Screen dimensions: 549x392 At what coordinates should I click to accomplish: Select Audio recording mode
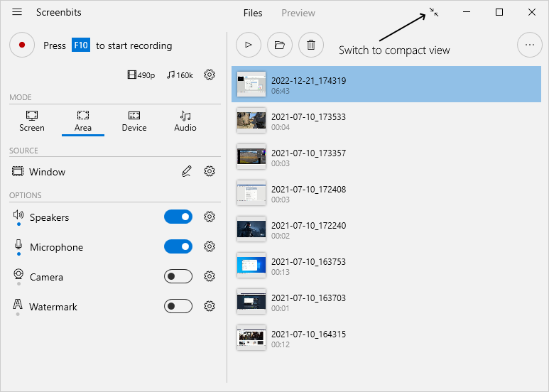(185, 121)
